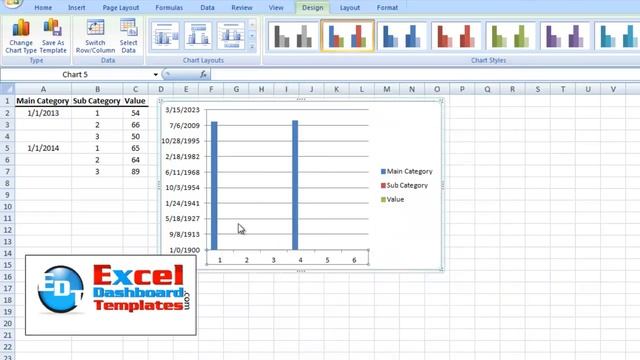Select the cell with value 66
Viewport: 640px width, 360px height.
tap(135, 125)
